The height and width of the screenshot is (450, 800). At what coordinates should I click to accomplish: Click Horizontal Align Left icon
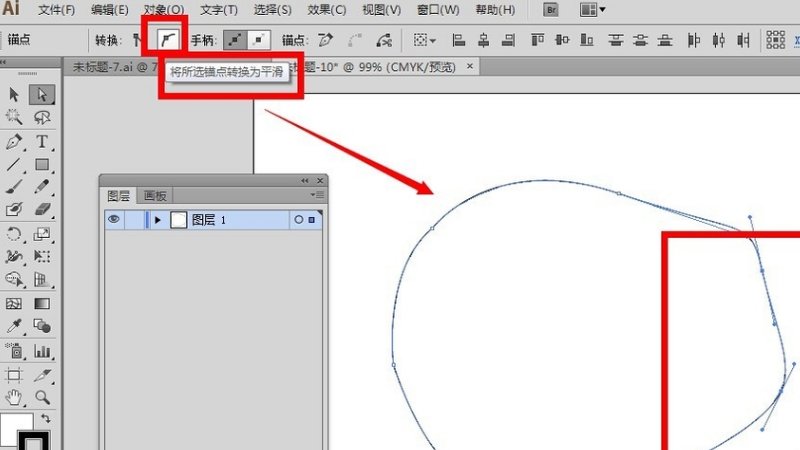(x=459, y=40)
